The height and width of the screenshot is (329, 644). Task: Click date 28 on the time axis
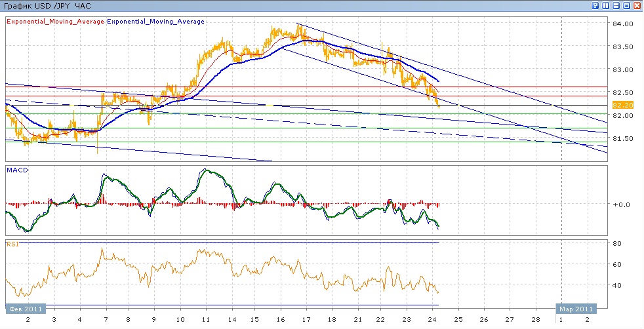[536, 320]
